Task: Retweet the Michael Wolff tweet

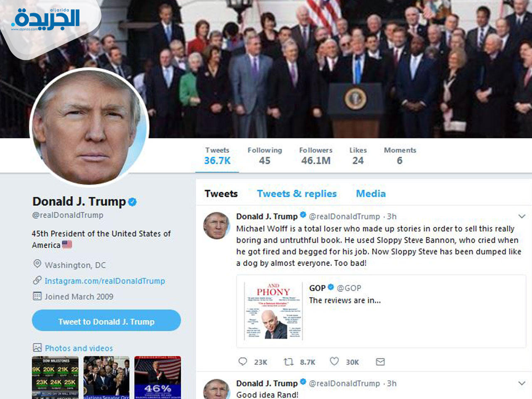Action: (x=288, y=362)
